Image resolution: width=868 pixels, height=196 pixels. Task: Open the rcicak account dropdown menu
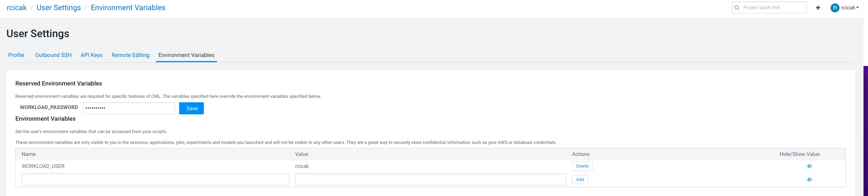[850, 7]
